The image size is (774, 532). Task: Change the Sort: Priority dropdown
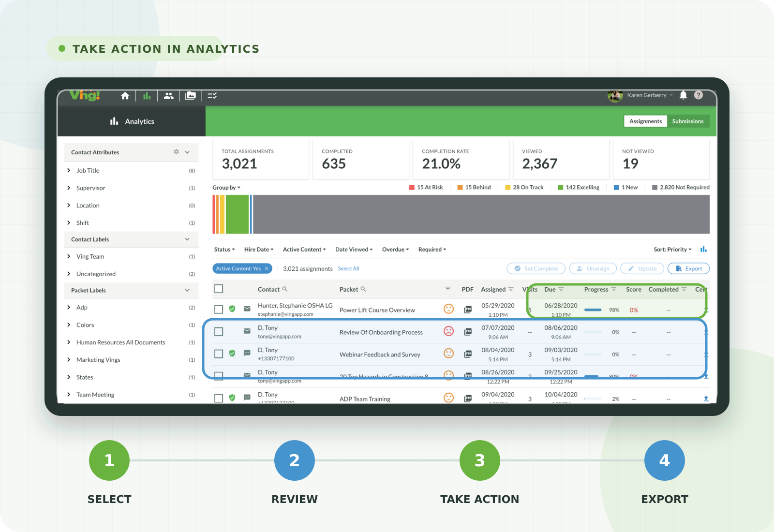click(x=672, y=250)
